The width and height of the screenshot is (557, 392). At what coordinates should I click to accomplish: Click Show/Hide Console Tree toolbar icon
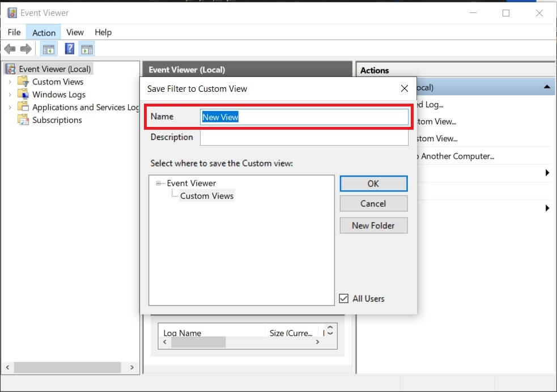(x=48, y=49)
